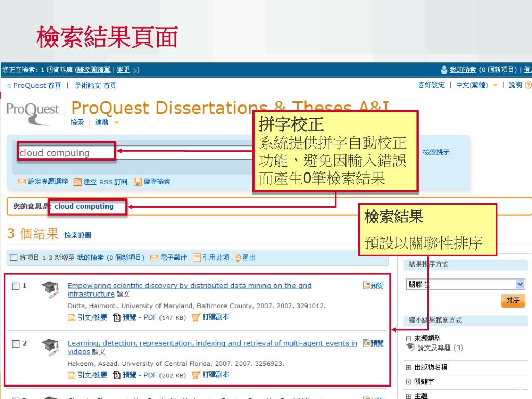Click the 檢索範圍 link beside result count
Image resolution: width=532 pixels, height=399 pixels.
pos(78,235)
